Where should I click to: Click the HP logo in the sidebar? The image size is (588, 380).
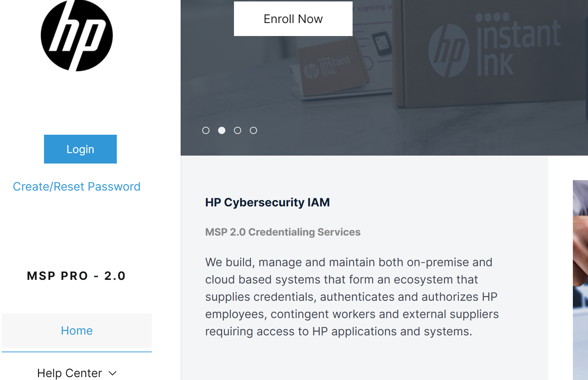(77, 36)
